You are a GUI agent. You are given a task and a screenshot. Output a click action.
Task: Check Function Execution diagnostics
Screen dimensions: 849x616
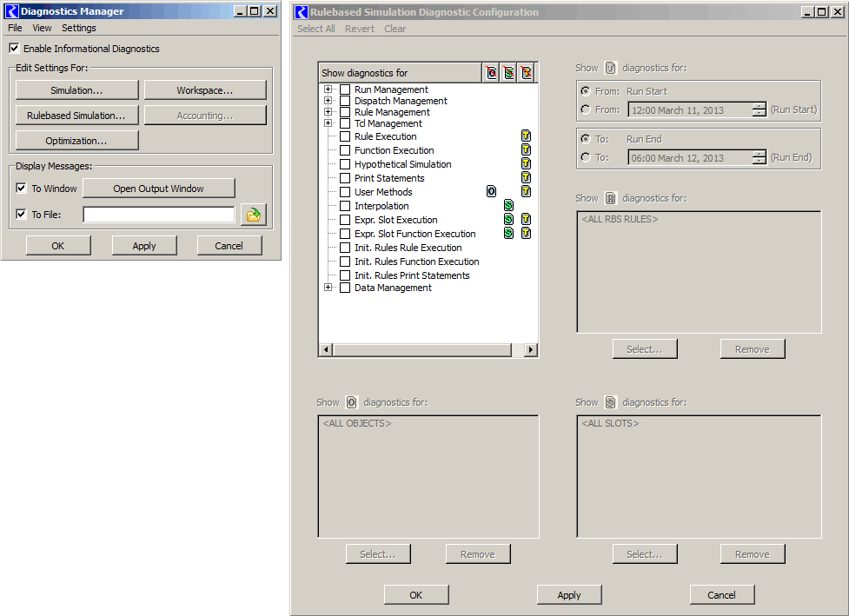point(345,150)
